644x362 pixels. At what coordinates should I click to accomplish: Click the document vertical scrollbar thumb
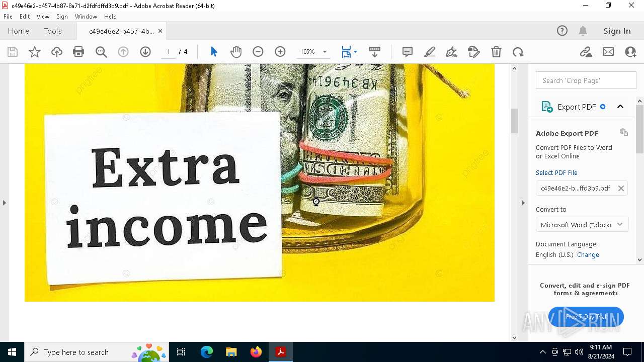(x=514, y=121)
